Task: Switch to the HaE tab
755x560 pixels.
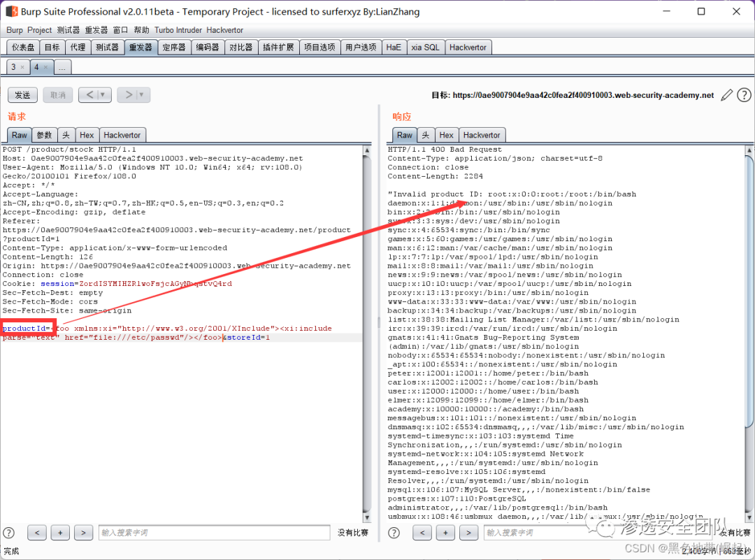Action: (x=394, y=47)
